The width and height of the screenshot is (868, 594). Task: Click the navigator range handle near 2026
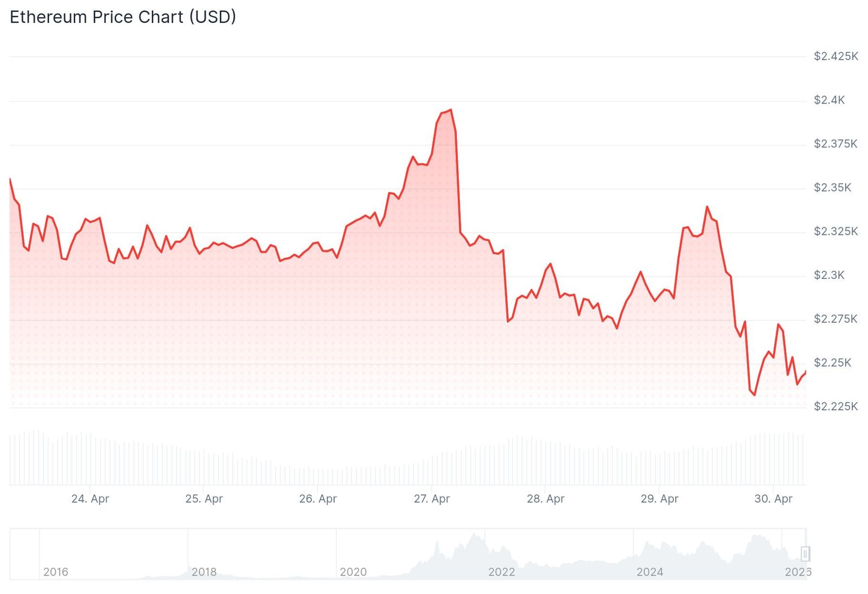805,553
